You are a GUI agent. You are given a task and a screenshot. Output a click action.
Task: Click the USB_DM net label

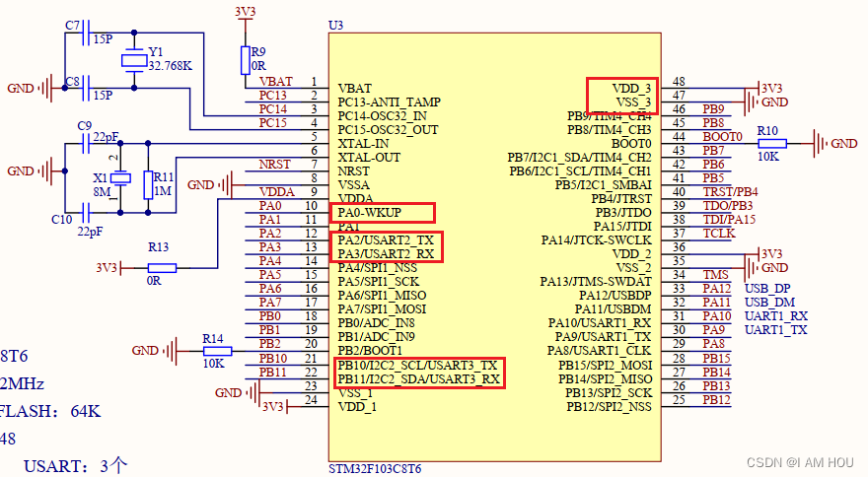(x=769, y=303)
